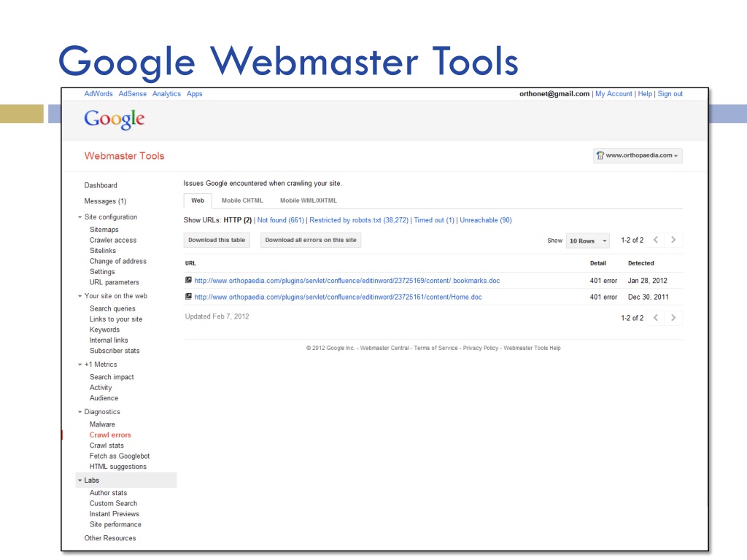The height and width of the screenshot is (560, 747).
Task: Open Change of address in sidebar
Action: (x=118, y=261)
